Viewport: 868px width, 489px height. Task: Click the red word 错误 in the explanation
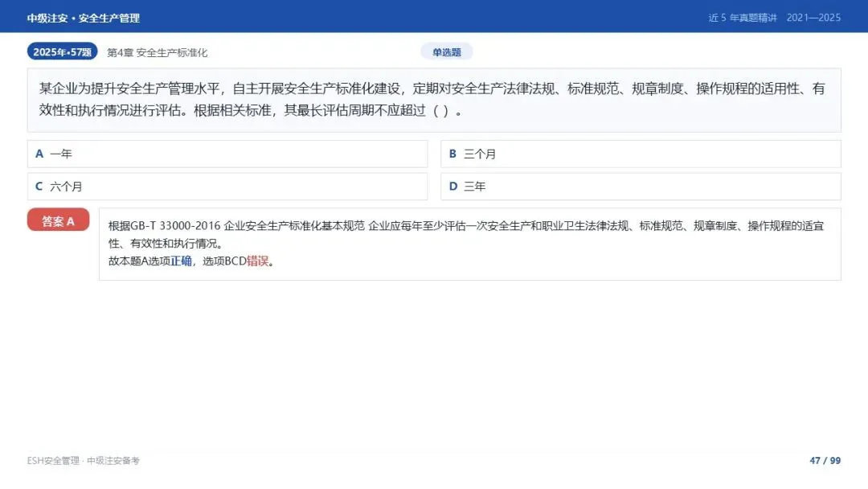(x=257, y=261)
